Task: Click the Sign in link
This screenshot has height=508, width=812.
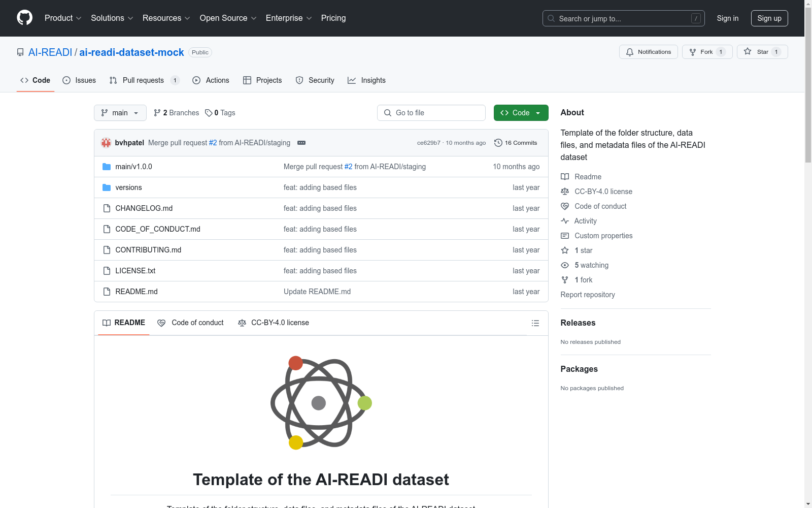Action: (728, 18)
